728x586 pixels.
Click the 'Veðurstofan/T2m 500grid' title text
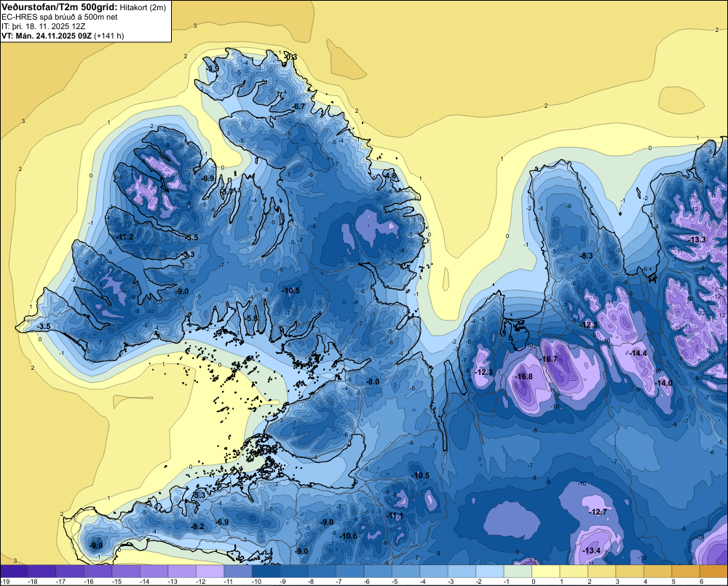click(59, 6)
